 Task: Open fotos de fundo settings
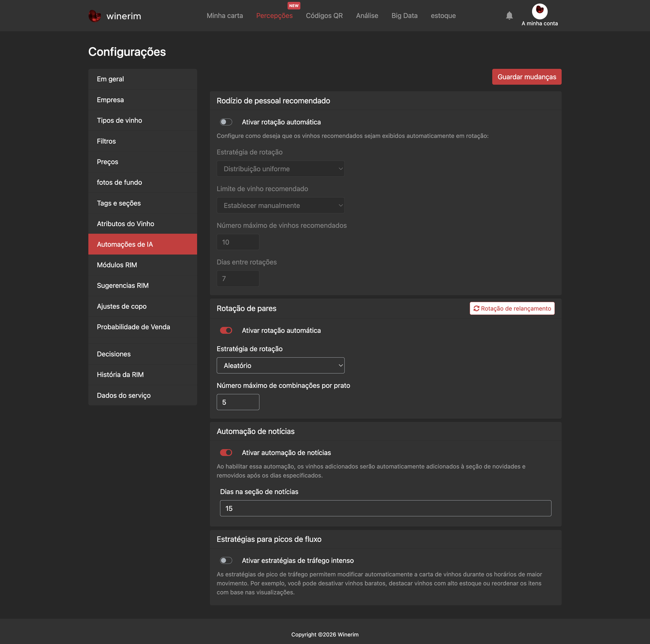143,182
